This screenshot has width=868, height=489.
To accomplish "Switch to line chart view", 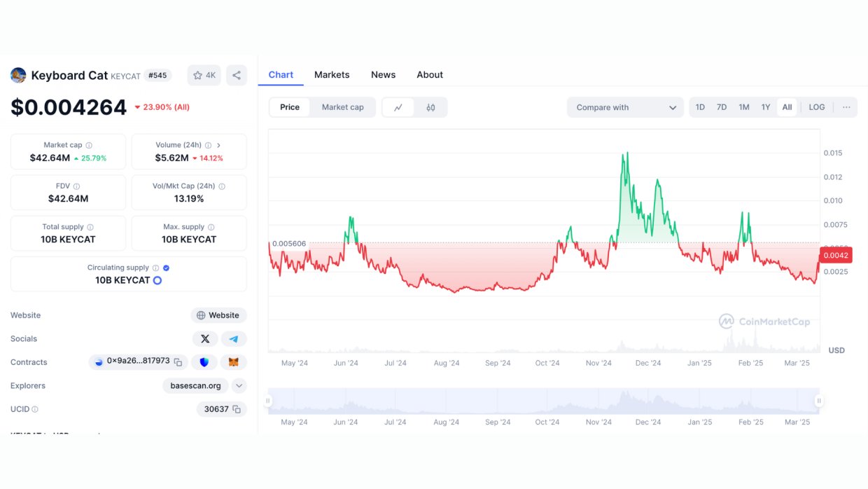I will (398, 107).
